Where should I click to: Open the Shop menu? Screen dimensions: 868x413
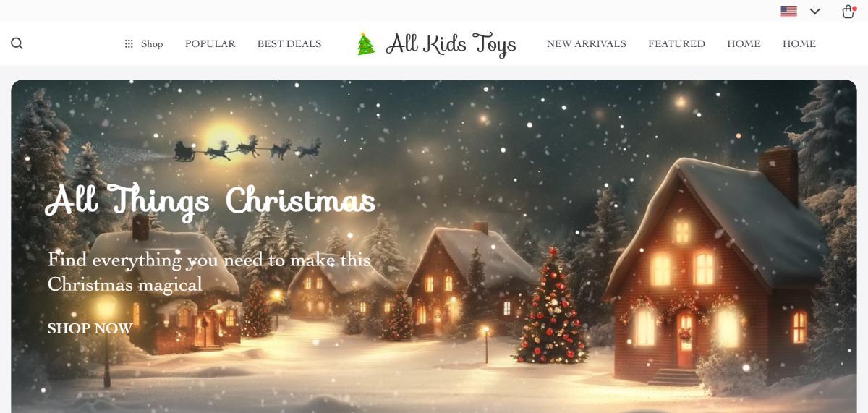coord(144,43)
